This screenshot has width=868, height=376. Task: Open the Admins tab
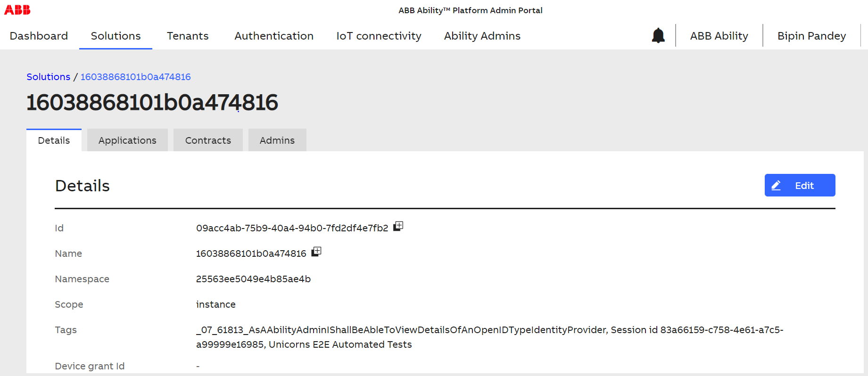pos(277,140)
